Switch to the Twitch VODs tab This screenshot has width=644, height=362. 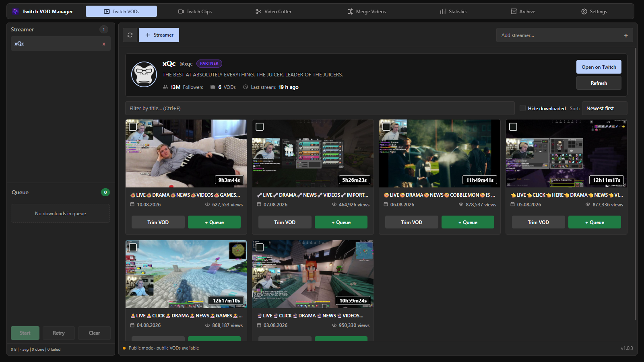pos(121,11)
